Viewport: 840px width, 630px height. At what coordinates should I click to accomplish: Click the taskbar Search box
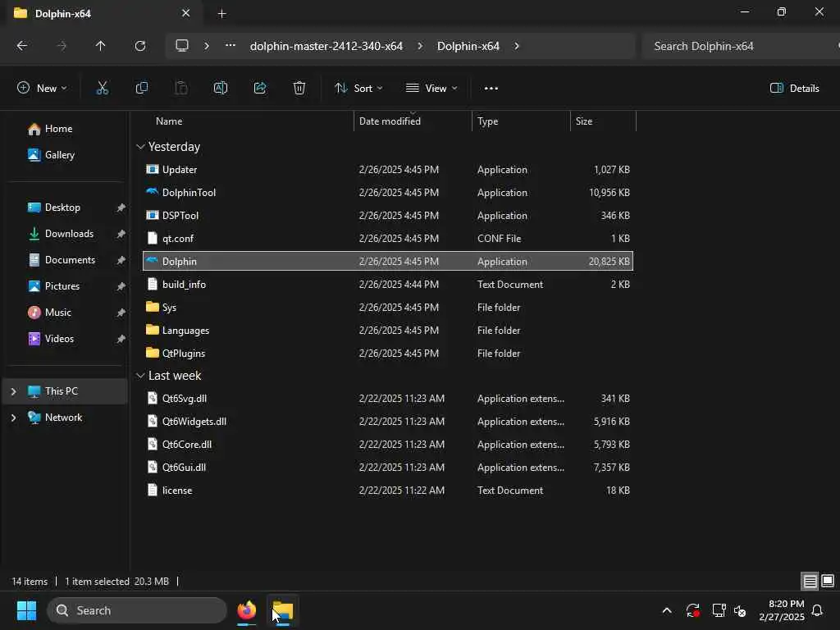click(x=137, y=610)
